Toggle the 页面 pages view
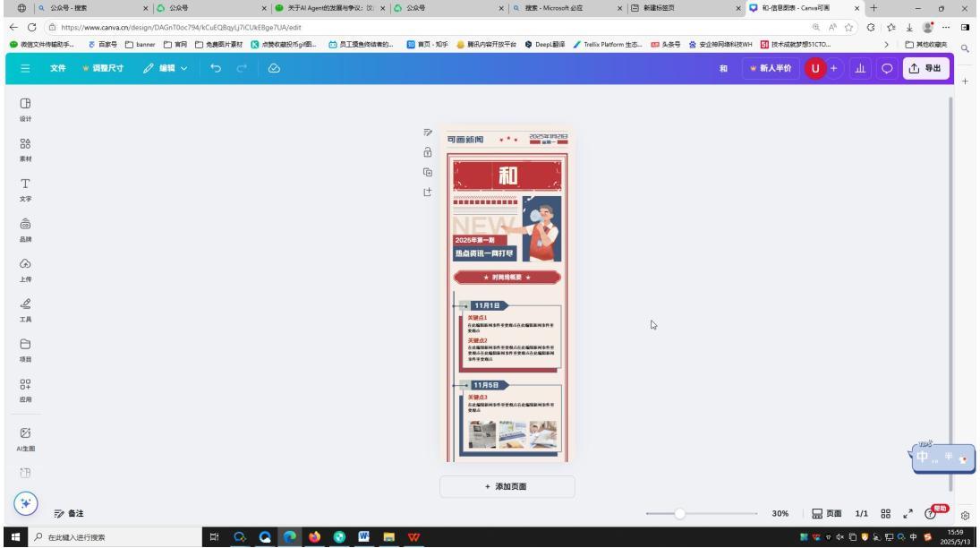980x548 pixels. (826, 514)
